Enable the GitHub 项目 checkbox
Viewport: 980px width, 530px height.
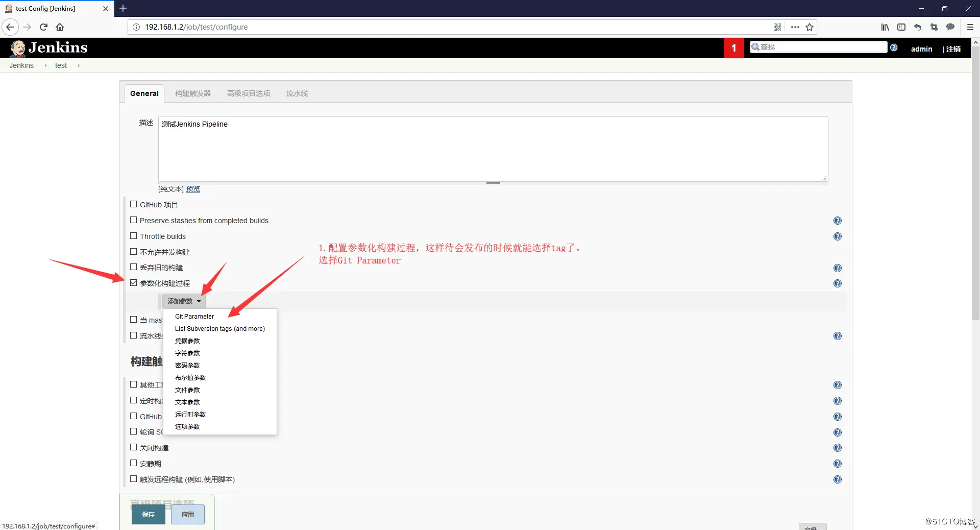134,204
